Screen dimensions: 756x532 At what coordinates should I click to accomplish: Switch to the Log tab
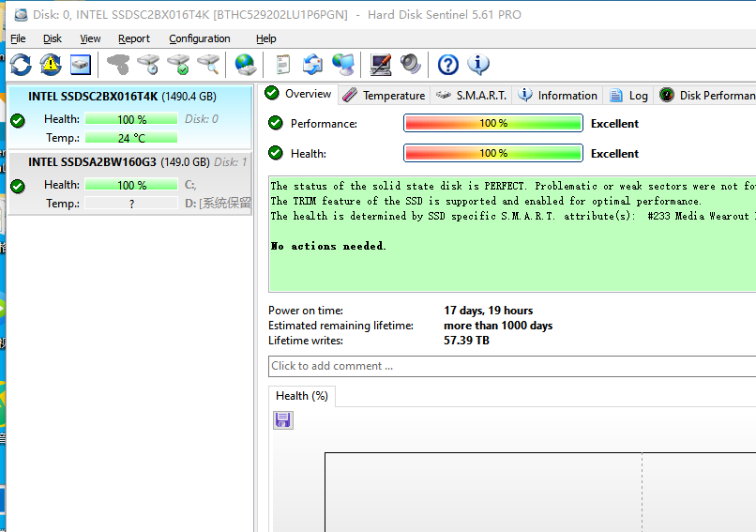click(x=628, y=96)
